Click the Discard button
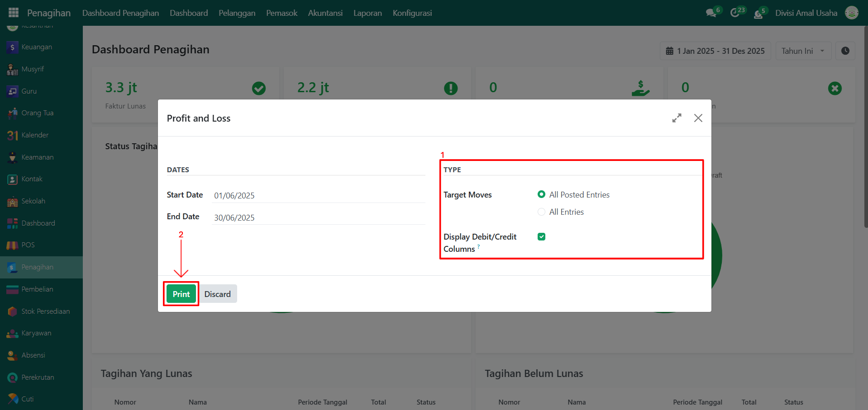Image resolution: width=868 pixels, height=410 pixels. [217, 294]
